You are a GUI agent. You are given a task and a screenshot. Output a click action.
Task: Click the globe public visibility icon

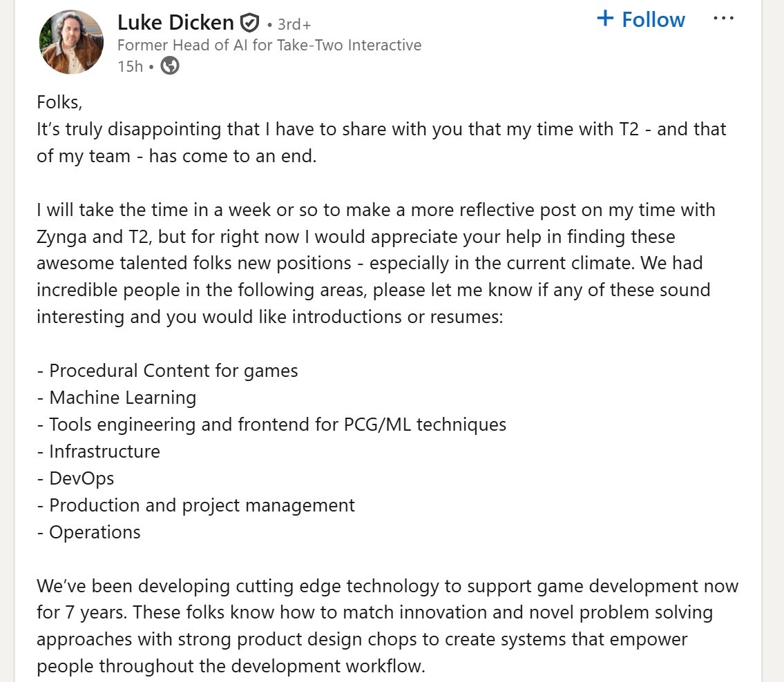[170, 66]
